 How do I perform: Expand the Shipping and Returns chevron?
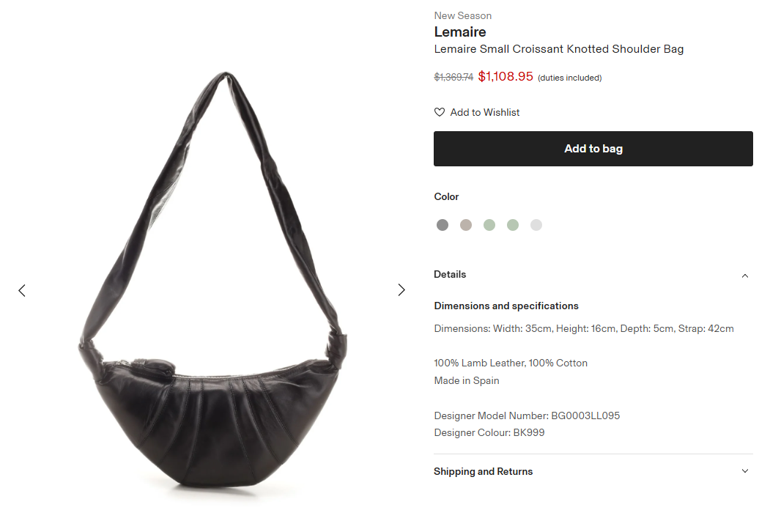pyautogui.click(x=745, y=471)
